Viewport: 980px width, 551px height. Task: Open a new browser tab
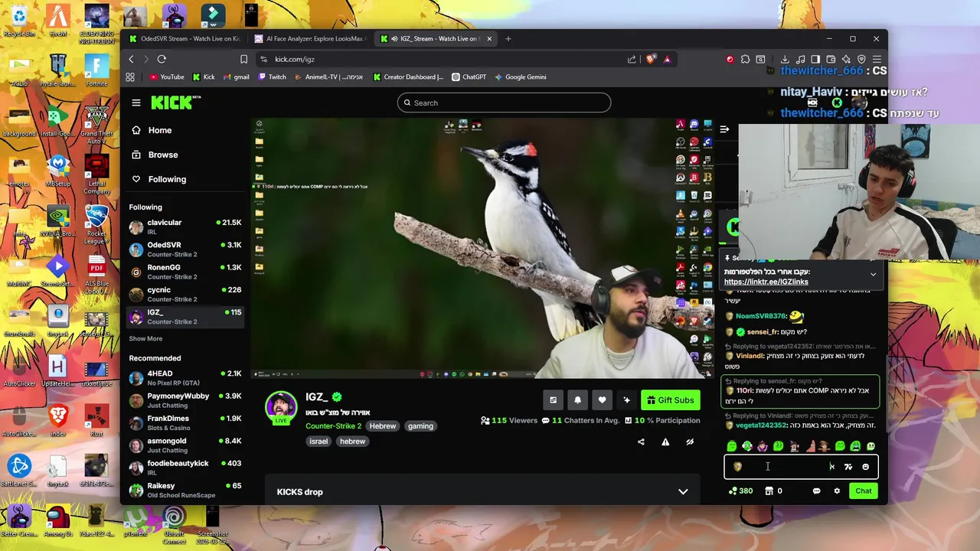[x=508, y=38]
